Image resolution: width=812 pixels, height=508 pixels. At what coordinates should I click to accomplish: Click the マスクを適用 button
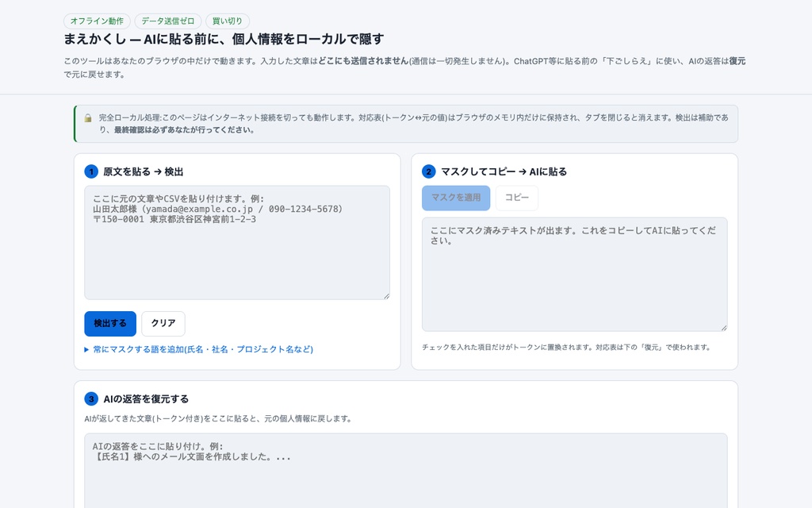pyautogui.click(x=456, y=198)
